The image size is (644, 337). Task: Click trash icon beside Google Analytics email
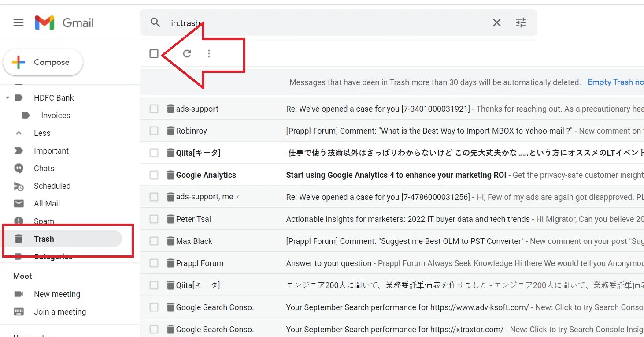pos(170,175)
